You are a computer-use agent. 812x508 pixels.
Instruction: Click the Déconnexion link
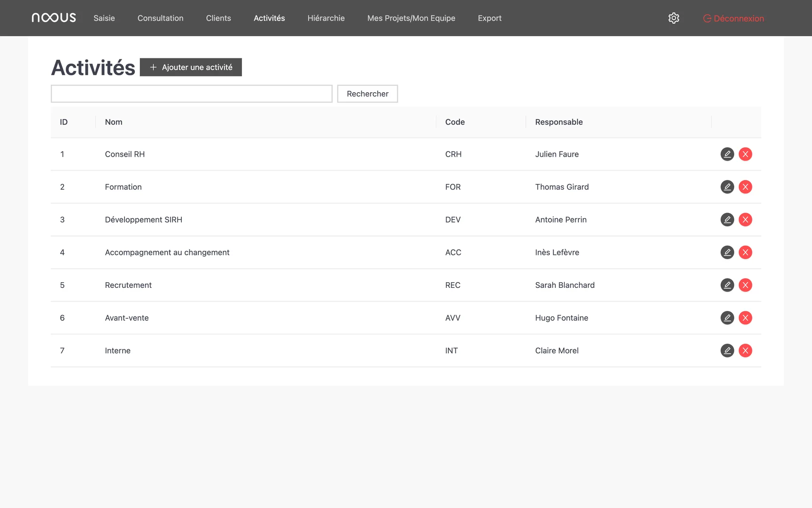734,18
